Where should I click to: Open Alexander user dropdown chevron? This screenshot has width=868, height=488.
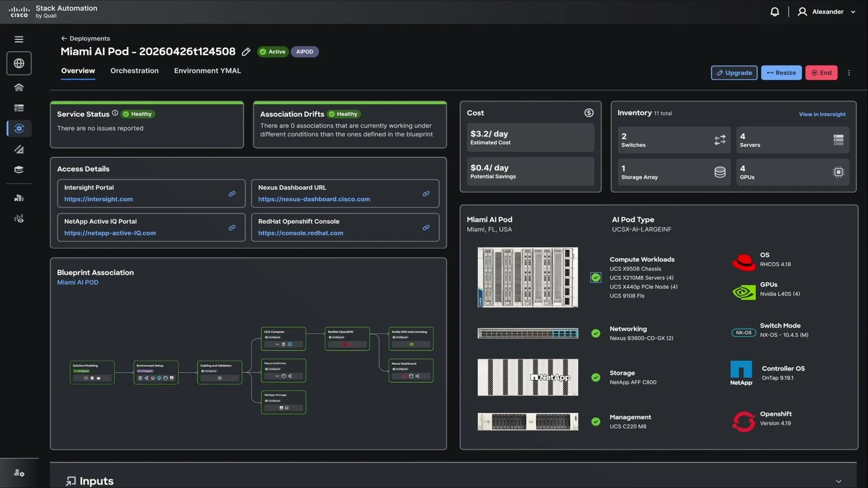point(853,12)
